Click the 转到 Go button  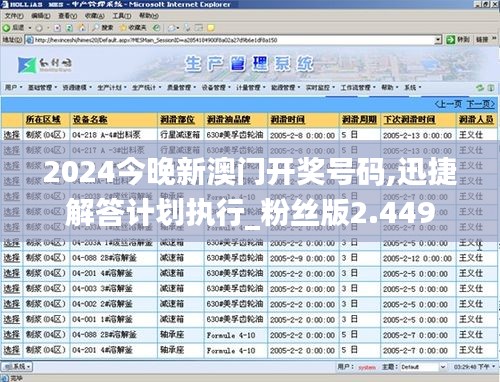point(458,40)
